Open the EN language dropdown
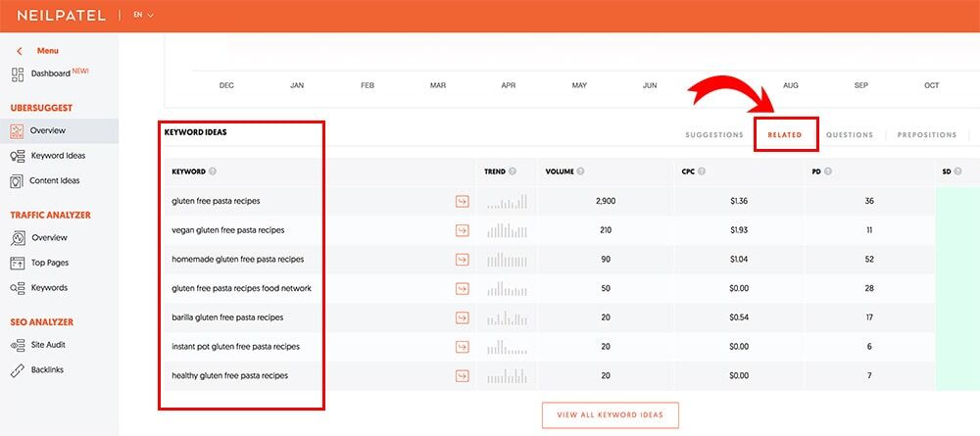This screenshot has height=436, width=980. (143, 16)
